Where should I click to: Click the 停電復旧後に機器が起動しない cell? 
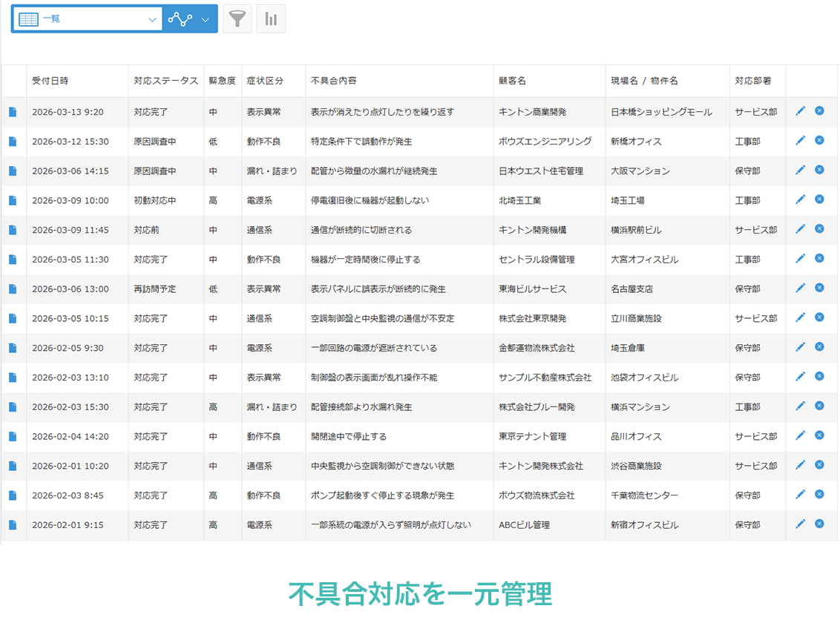point(370,200)
